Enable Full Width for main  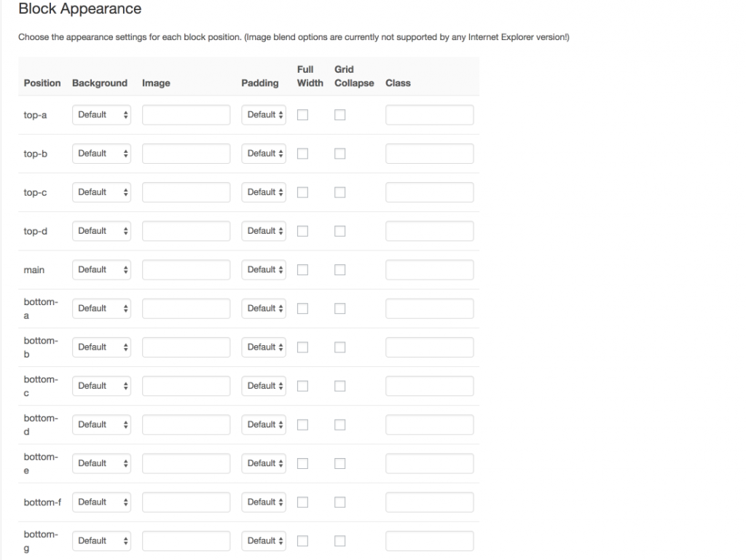pyautogui.click(x=304, y=269)
